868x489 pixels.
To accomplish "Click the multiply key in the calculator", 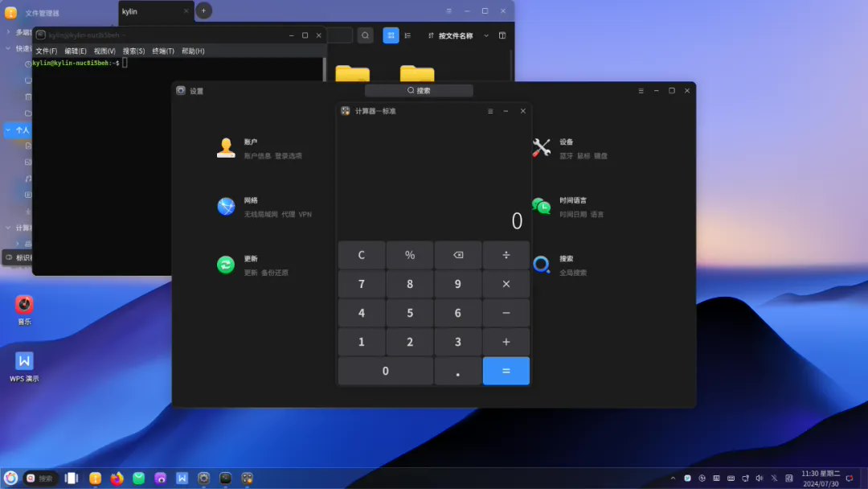I will pos(506,284).
